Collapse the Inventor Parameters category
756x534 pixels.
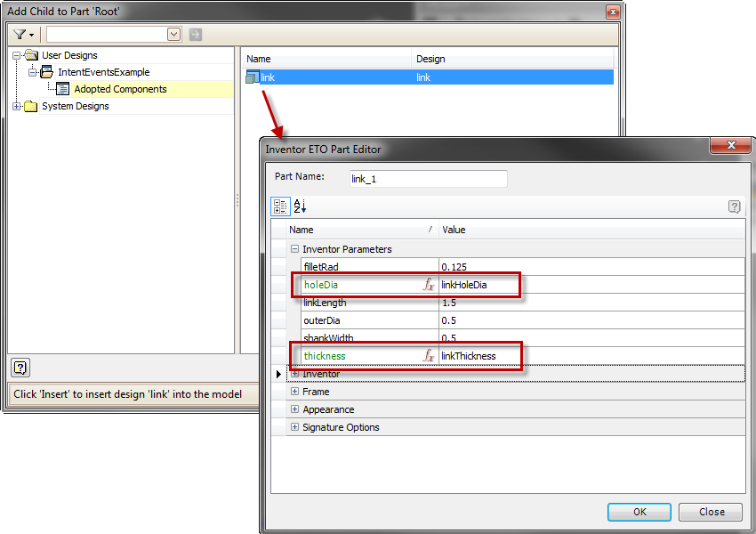[x=294, y=249]
